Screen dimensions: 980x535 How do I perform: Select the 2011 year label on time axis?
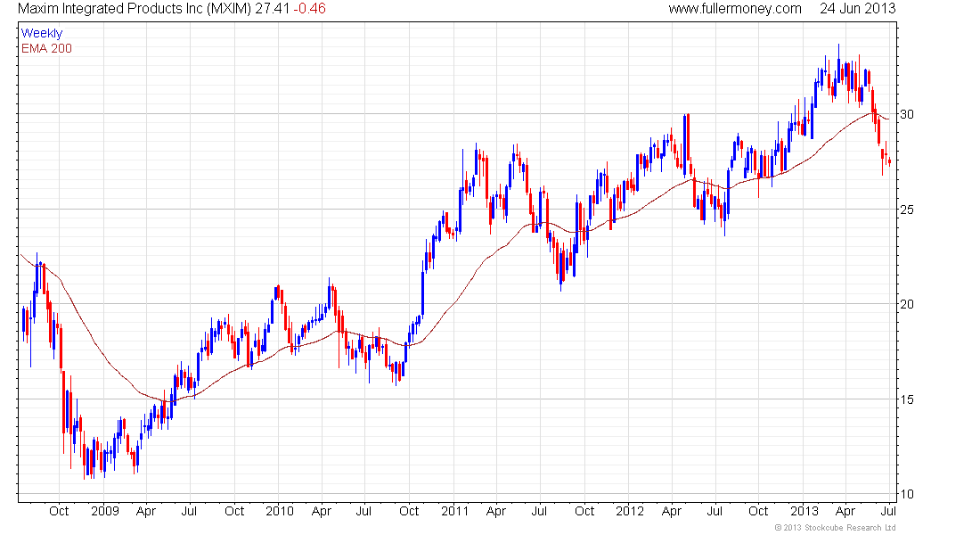tap(454, 511)
